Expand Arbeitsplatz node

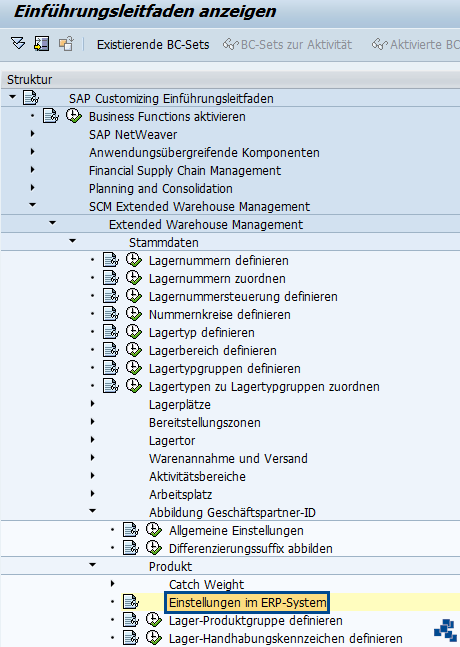(92, 494)
